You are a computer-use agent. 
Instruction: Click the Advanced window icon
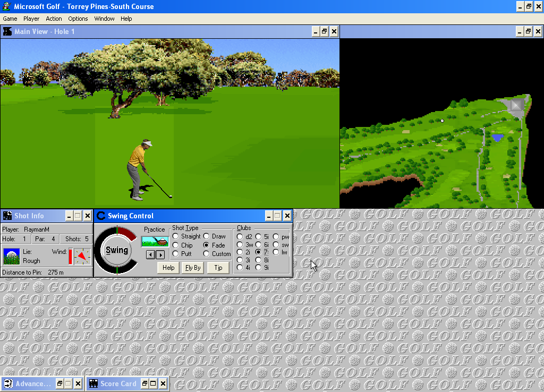coord(8,384)
